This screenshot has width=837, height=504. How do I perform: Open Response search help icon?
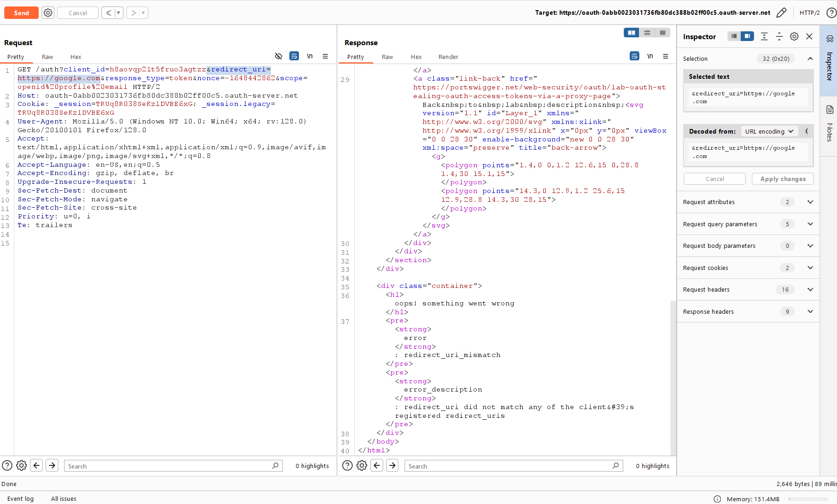tap(347, 466)
